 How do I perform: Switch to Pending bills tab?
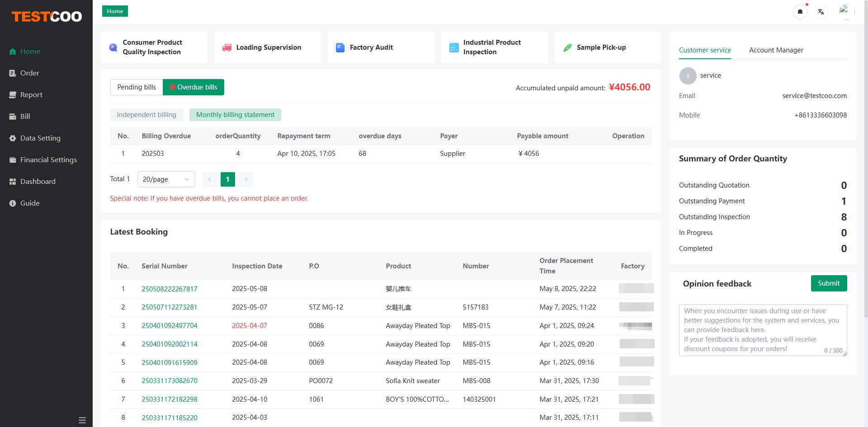pyautogui.click(x=137, y=87)
